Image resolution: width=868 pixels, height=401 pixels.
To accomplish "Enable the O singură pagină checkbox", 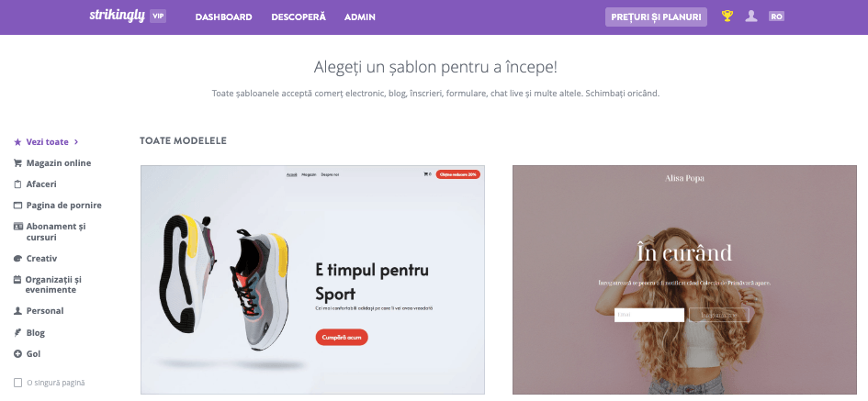I will [x=17, y=383].
